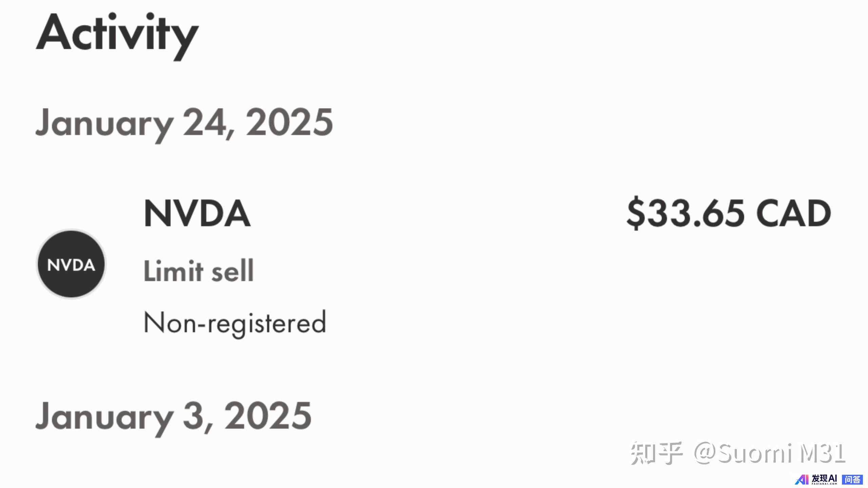
Task: Click the Activity page heading
Action: tap(117, 34)
